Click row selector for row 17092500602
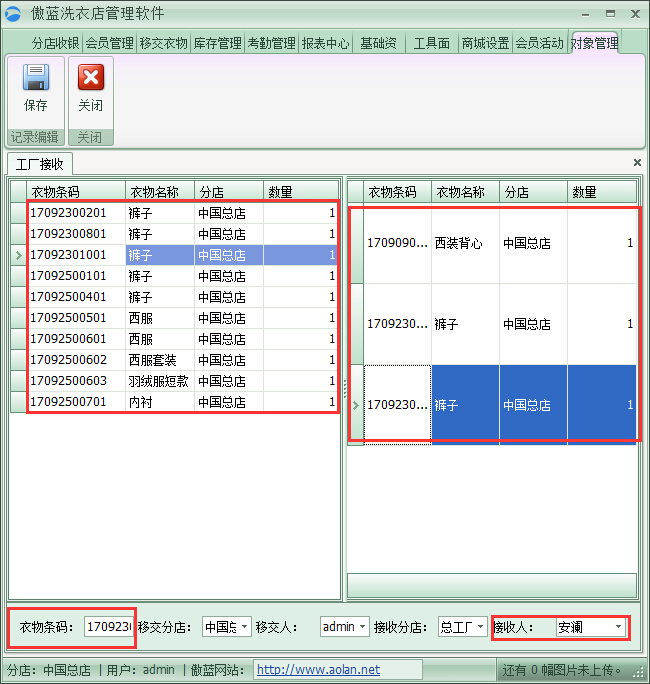Image resolution: width=650 pixels, height=684 pixels. 18,360
